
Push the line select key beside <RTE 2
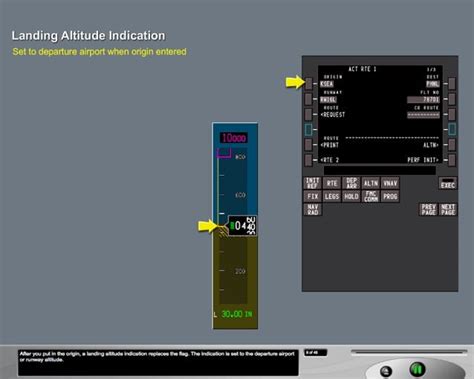tap(309, 160)
